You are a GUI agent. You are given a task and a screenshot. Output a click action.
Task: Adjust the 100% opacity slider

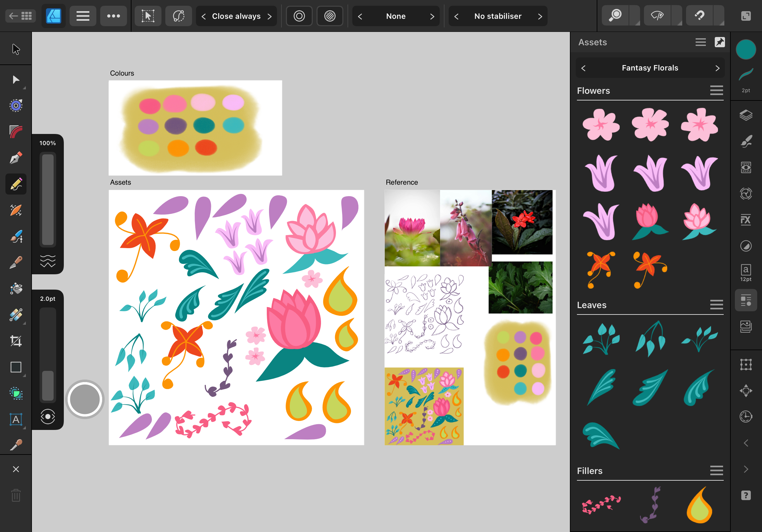point(48,199)
